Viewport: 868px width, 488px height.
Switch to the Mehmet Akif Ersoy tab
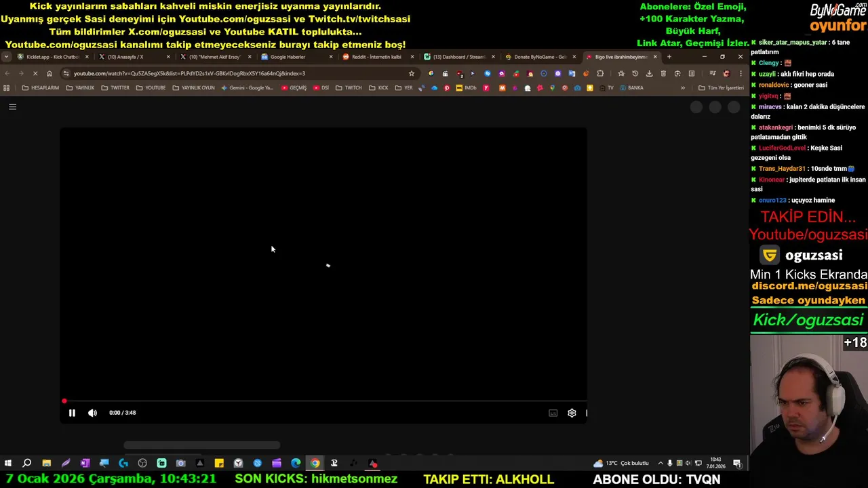(214, 57)
